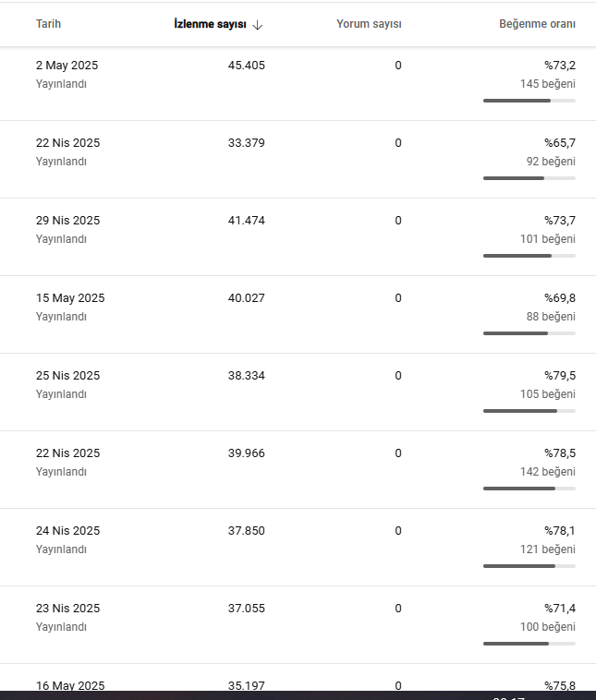Click the like ratio bar for %73,2
Viewport: 596px width, 700px height.
(x=529, y=101)
